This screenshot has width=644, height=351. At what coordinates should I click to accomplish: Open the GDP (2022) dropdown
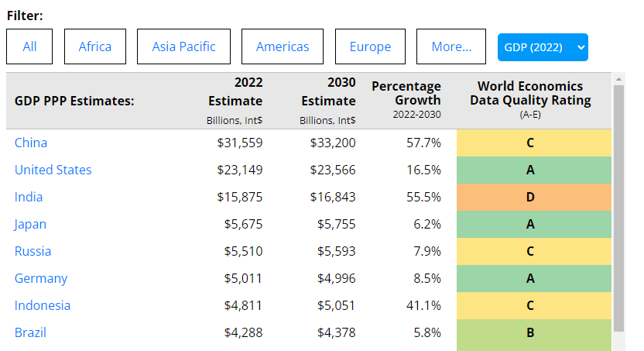(543, 47)
